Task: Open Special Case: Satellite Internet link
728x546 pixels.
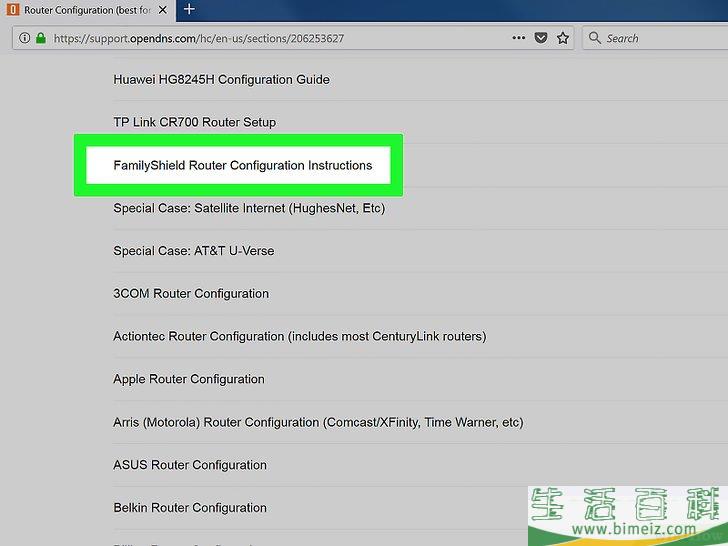Action: point(249,208)
